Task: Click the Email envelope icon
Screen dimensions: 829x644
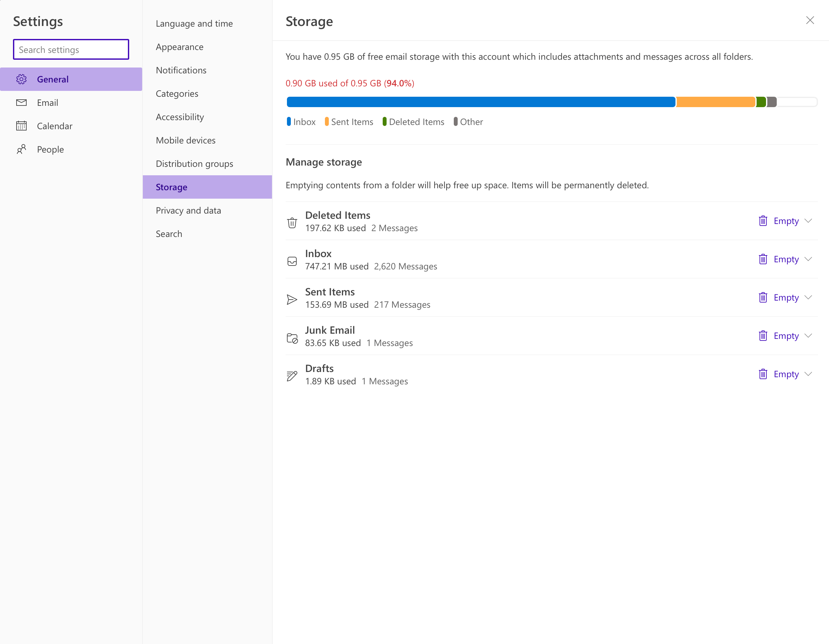Action: tap(21, 103)
